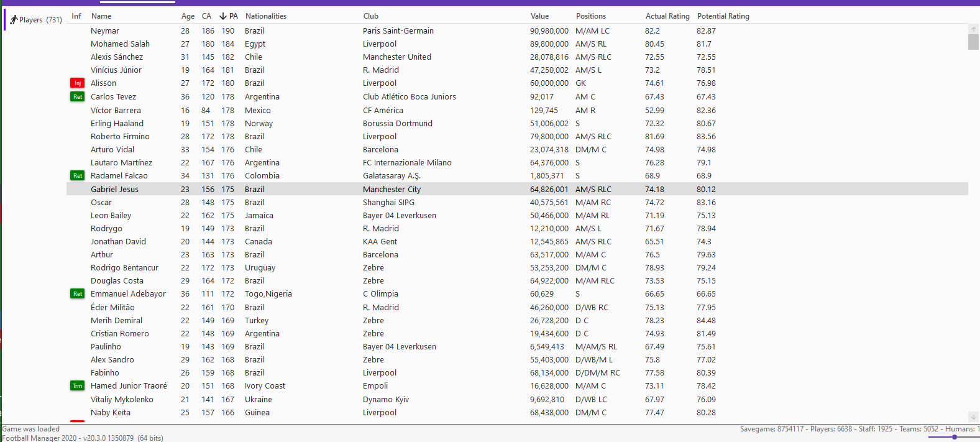Click the Paris Saint-Germain club cell

click(x=398, y=31)
